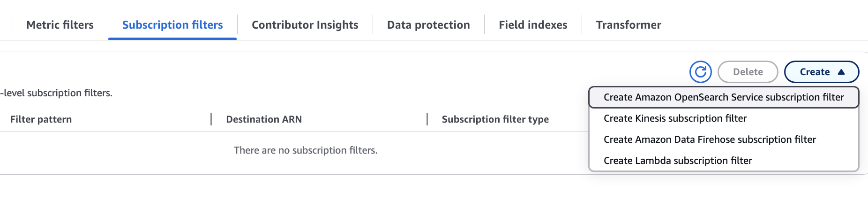The height and width of the screenshot is (202, 868).
Task: Go to the Data protection tab
Action: coord(428,25)
